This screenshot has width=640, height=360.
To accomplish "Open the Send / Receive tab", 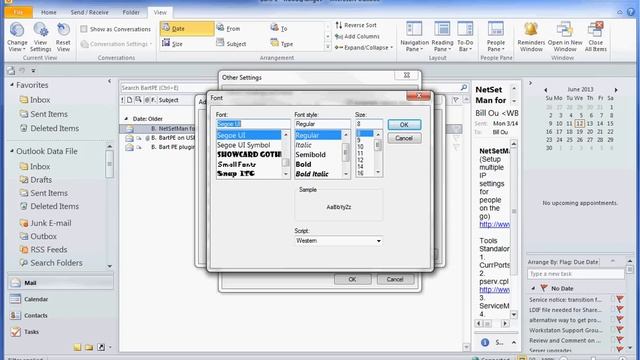I will tap(89, 12).
